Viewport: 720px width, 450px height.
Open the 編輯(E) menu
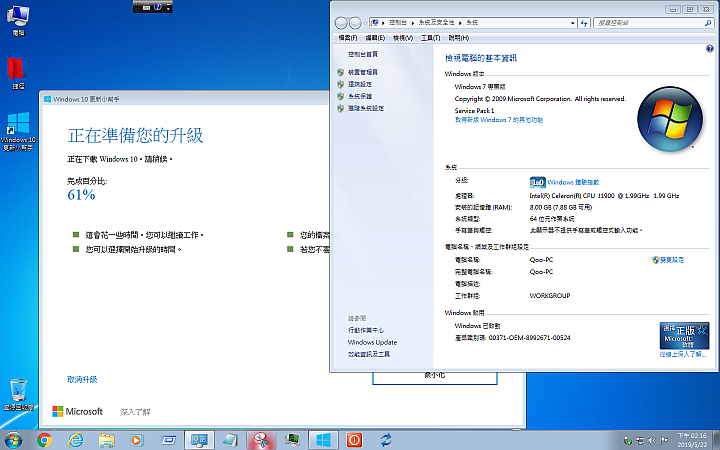click(x=375, y=38)
